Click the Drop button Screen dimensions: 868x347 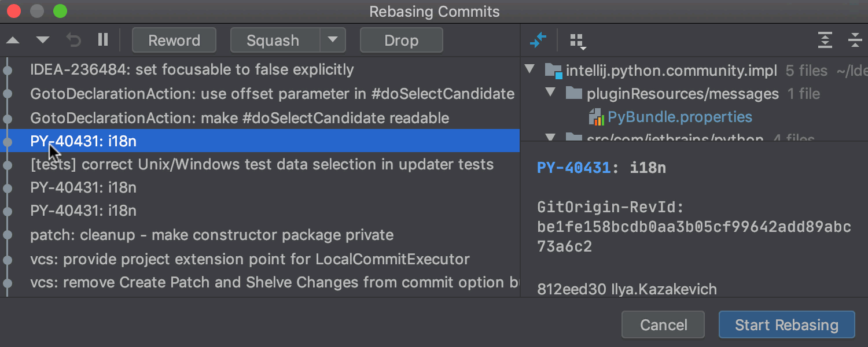[401, 40]
